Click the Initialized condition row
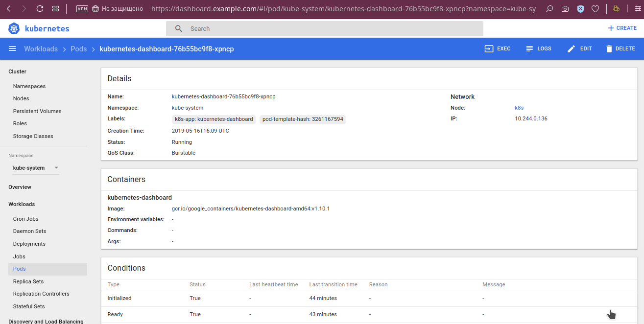 click(369, 298)
